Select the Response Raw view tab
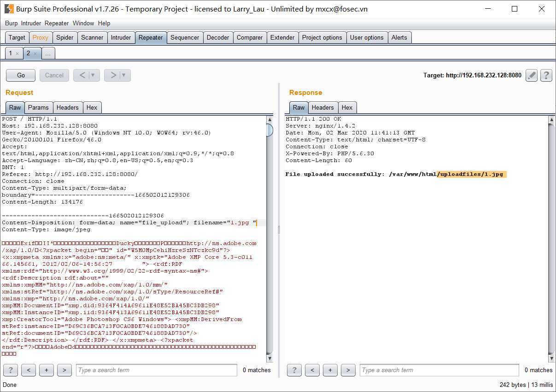556x392 pixels. (x=298, y=107)
